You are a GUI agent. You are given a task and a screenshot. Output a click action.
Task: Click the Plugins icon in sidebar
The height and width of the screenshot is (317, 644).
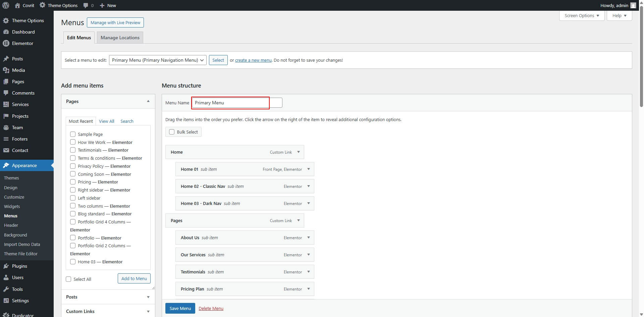pos(6,266)
